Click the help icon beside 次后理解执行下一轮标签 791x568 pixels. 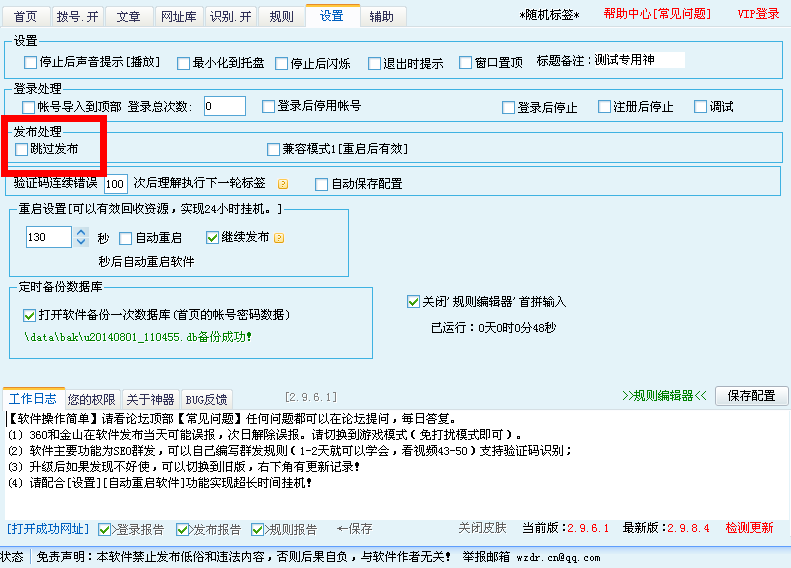283,184
